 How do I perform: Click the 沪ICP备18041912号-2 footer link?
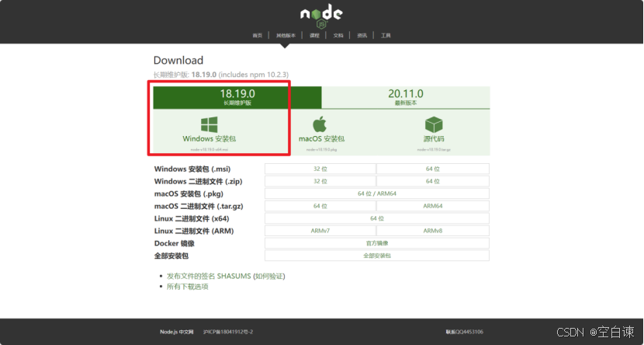tap(228, 332)
